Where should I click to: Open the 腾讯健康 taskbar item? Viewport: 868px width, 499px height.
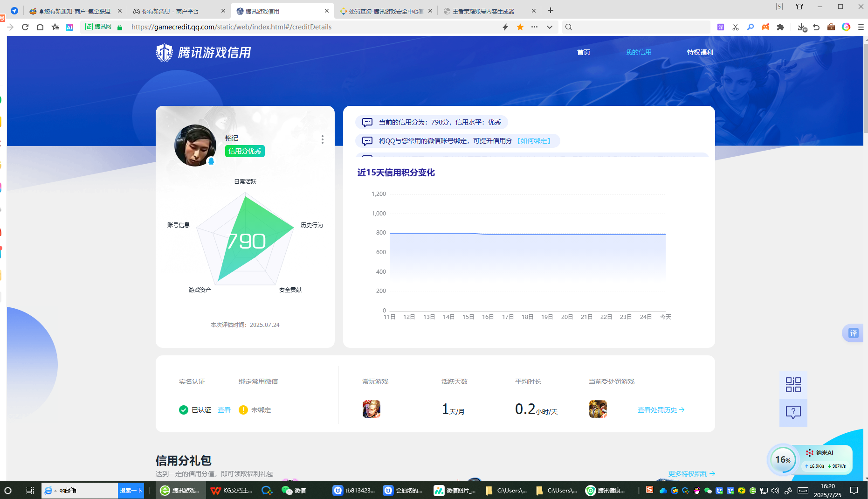click(x=606, y=490)
